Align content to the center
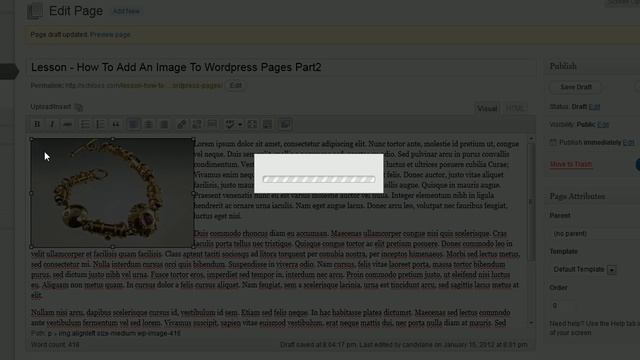 pos(149,124)
